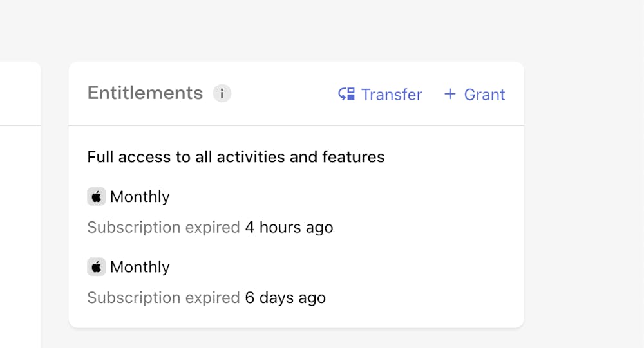This screenshot has height=348, width=644.
Task: Click Apple icon of subscription expired 6 days ago
Action: (x=96, y=267)
